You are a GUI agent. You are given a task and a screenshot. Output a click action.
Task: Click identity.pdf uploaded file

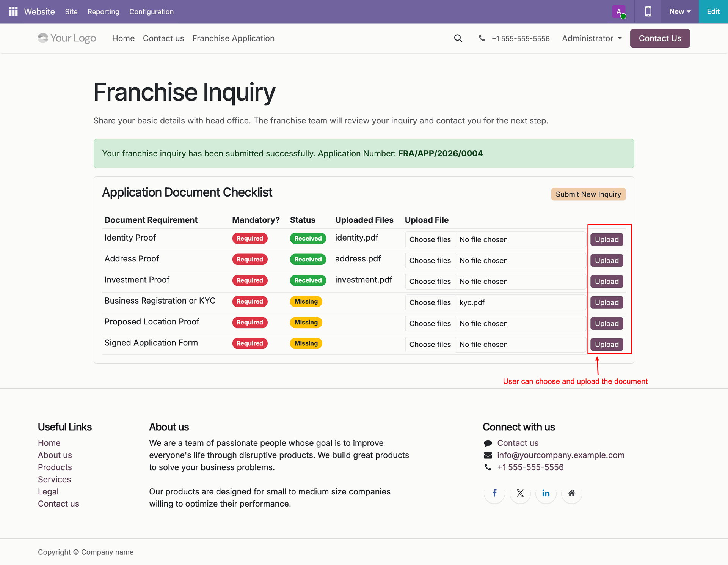[356, 238]
